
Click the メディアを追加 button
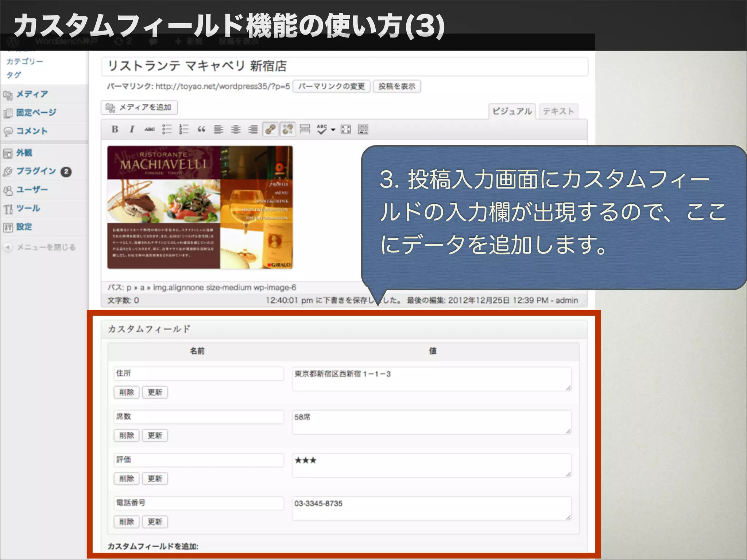[x=139, y=108]
